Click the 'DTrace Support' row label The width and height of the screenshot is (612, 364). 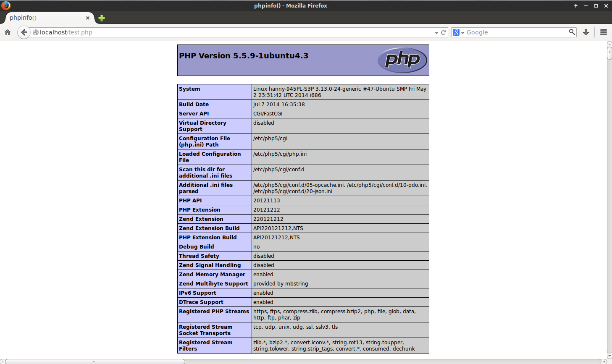point(201,302)
